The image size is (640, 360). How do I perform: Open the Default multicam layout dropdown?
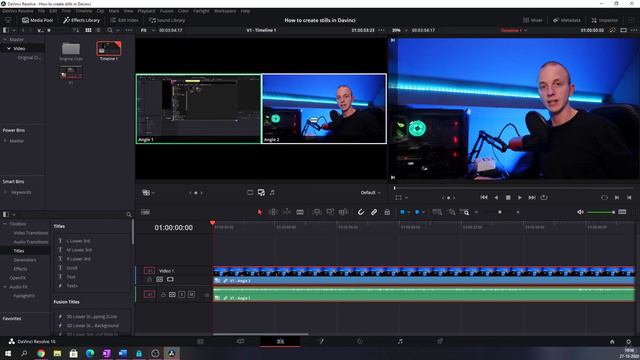point(371,192)
